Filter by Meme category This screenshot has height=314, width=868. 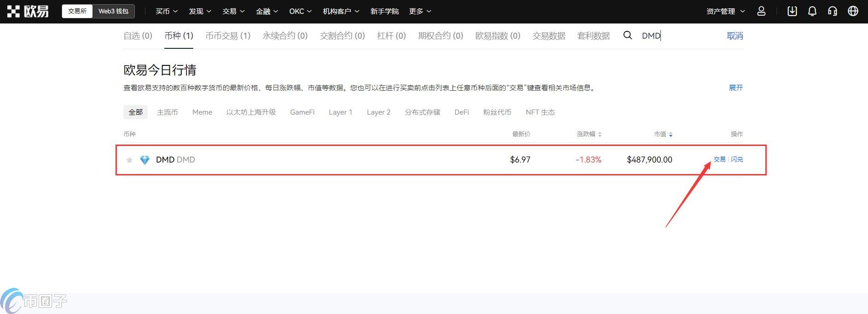tap(202, 112)
